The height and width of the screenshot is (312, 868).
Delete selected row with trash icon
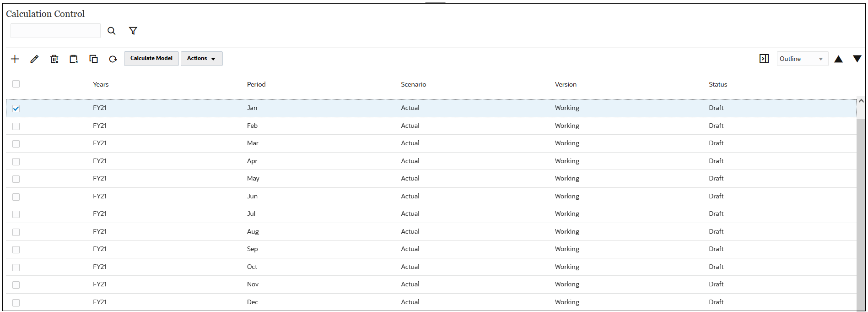tap(54, 59)
